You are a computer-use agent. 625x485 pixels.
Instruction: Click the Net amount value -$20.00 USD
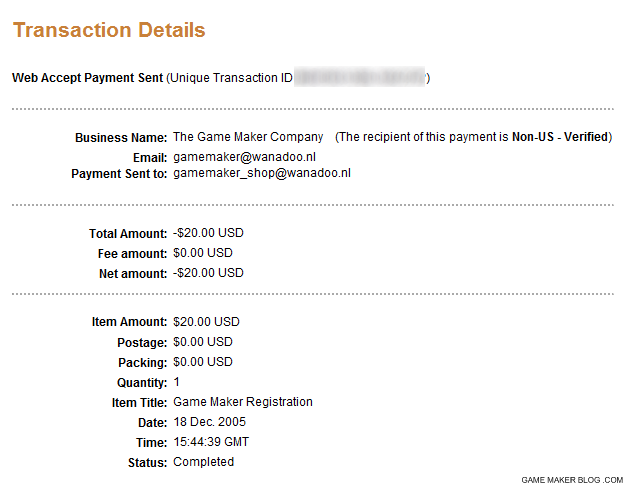click(208, 273)
